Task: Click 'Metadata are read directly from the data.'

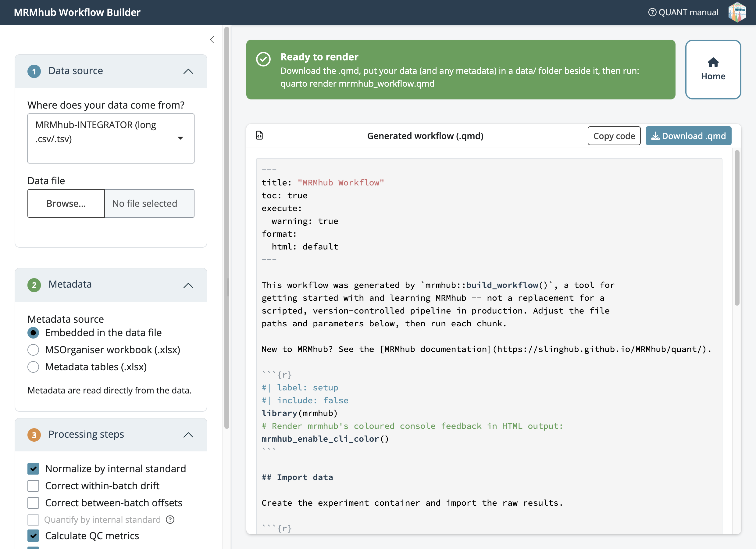Action: point(109,390)
